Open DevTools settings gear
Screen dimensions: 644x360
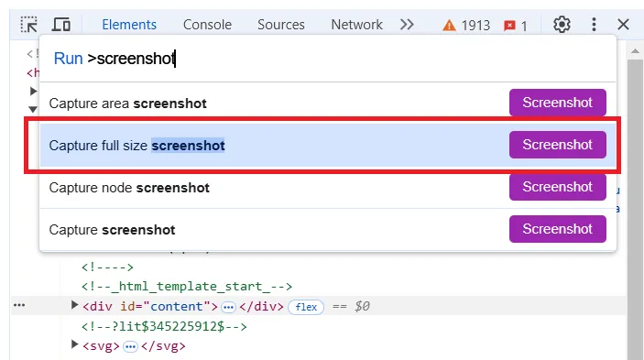pos(562,25)
